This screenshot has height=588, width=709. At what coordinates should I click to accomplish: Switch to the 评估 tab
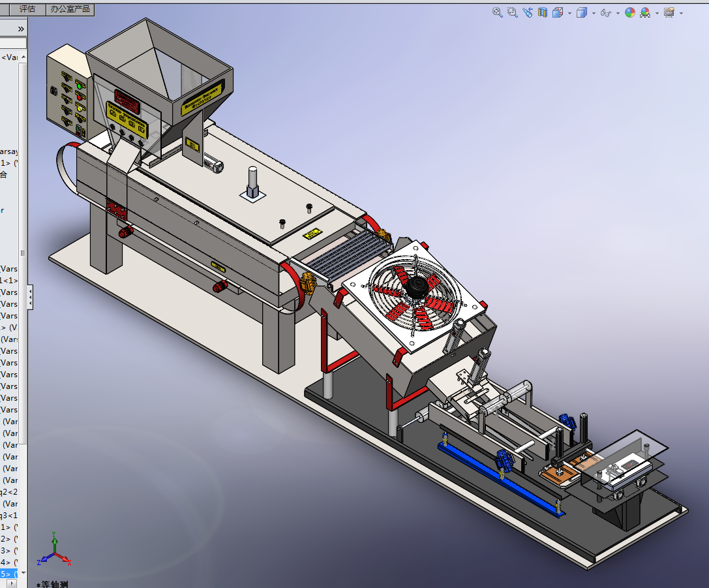(x=27, y=9)
